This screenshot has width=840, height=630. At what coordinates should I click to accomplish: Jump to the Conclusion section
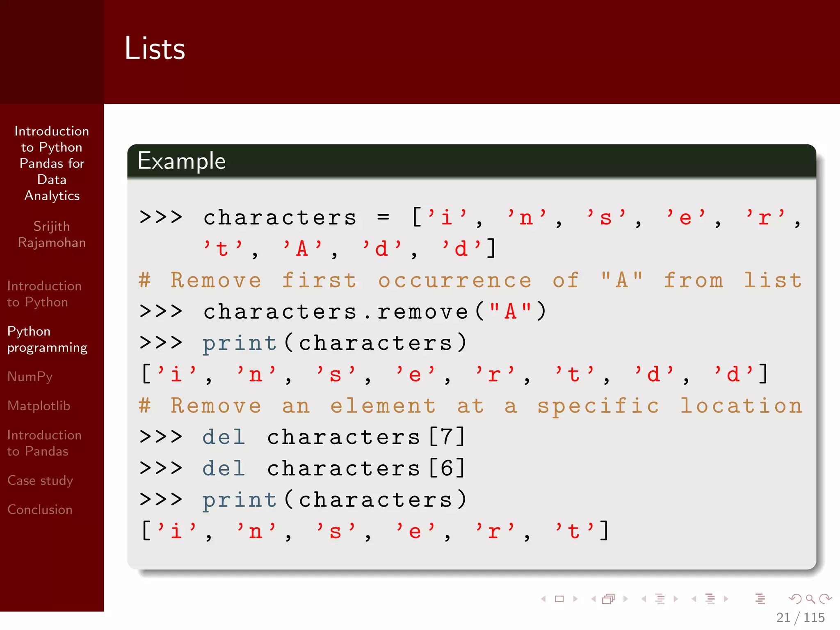[40, 509]
